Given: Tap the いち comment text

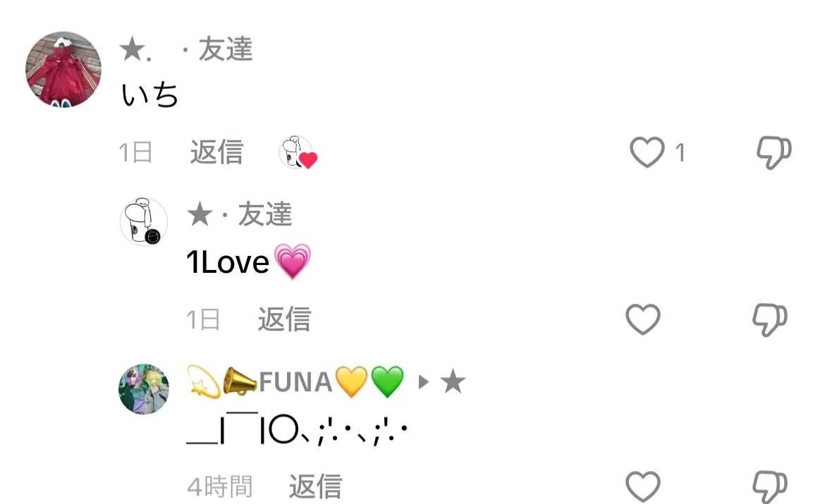Looking at the screenshot, I should tap(150, 95).
